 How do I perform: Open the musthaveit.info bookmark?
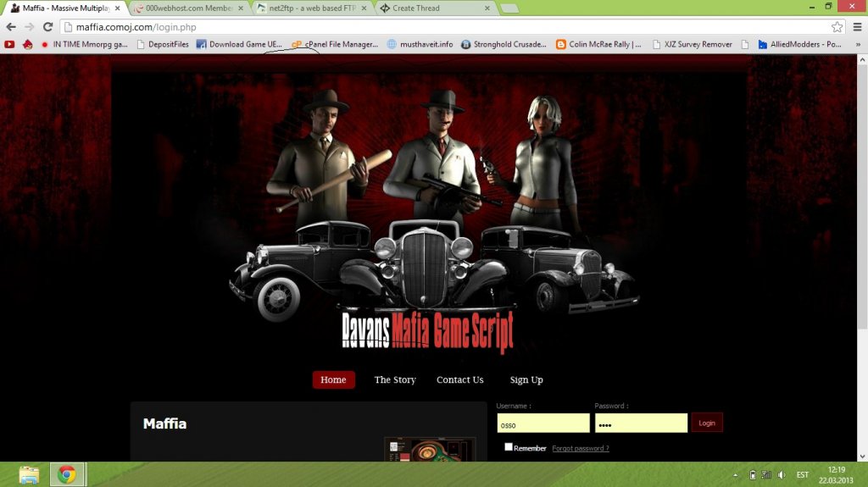pos(420,44)
